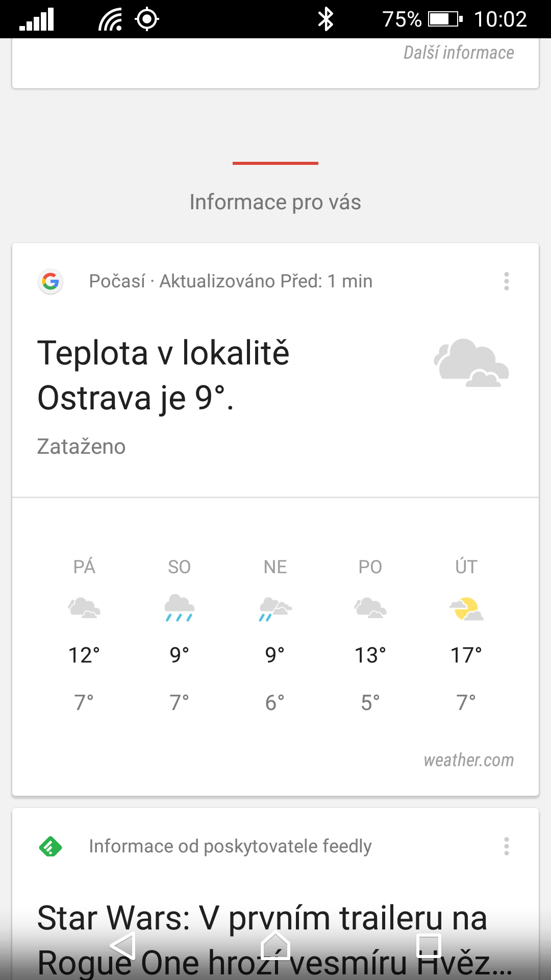Select Friday (PÁ) cloudy forecast icon
551x980 pixels.
(x=84, y=608)
